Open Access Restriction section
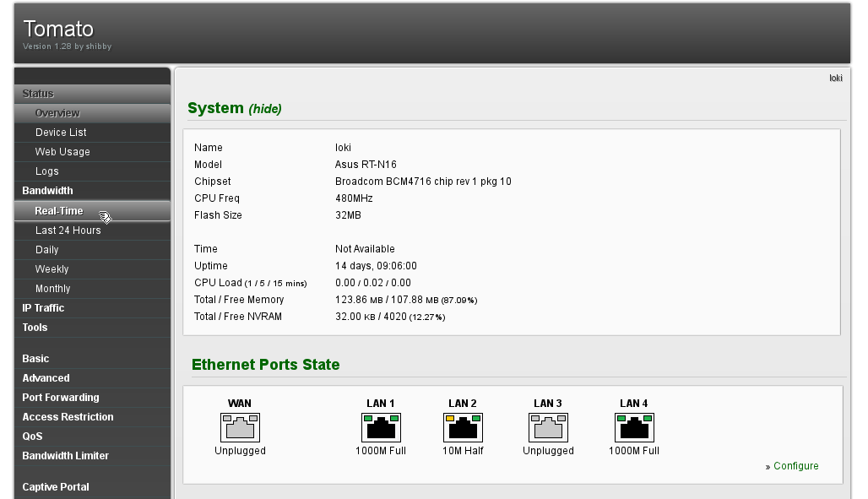 92,417
